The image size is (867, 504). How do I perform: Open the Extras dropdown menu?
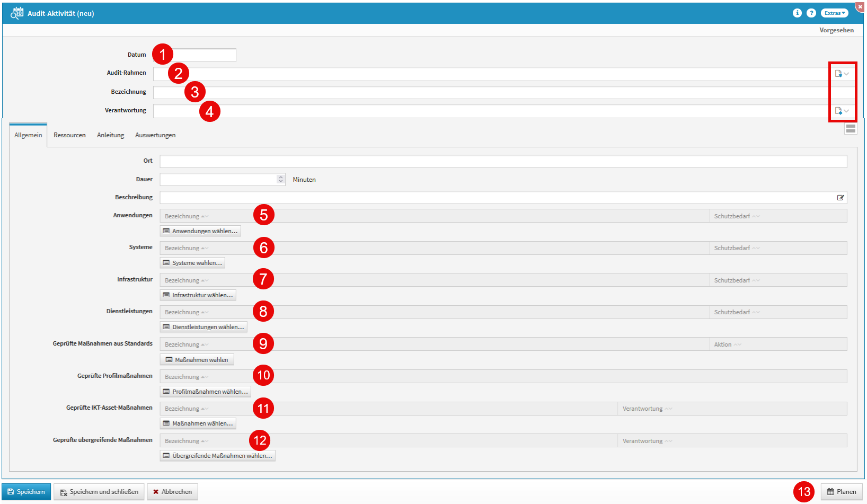click(x=834, y=13)
